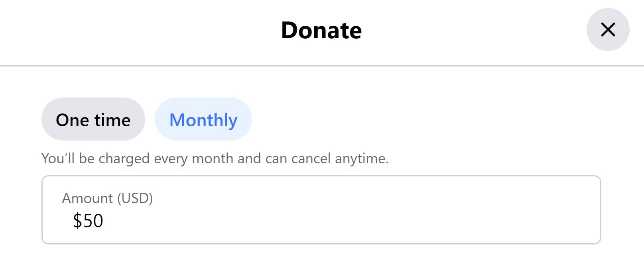Select the Monthly donation option
The image size is (644, 258).
pyautogui.click(x=203, y=119)
